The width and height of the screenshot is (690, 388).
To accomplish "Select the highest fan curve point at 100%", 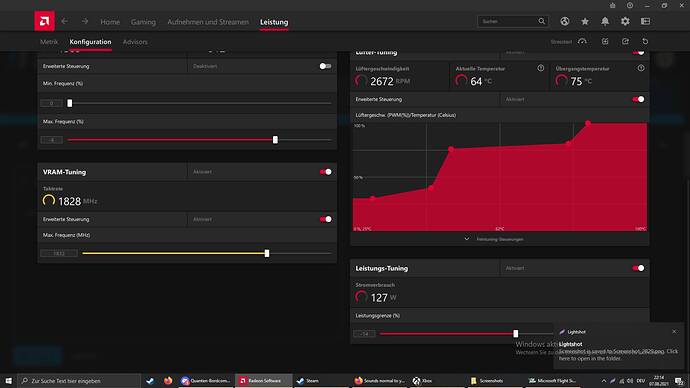I will point(588,123).
